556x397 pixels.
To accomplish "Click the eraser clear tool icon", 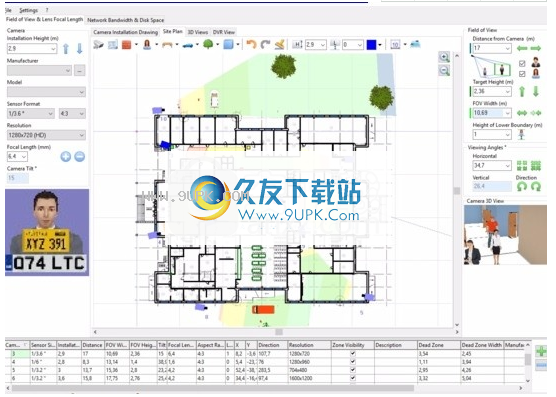I will tap(279, 45).
